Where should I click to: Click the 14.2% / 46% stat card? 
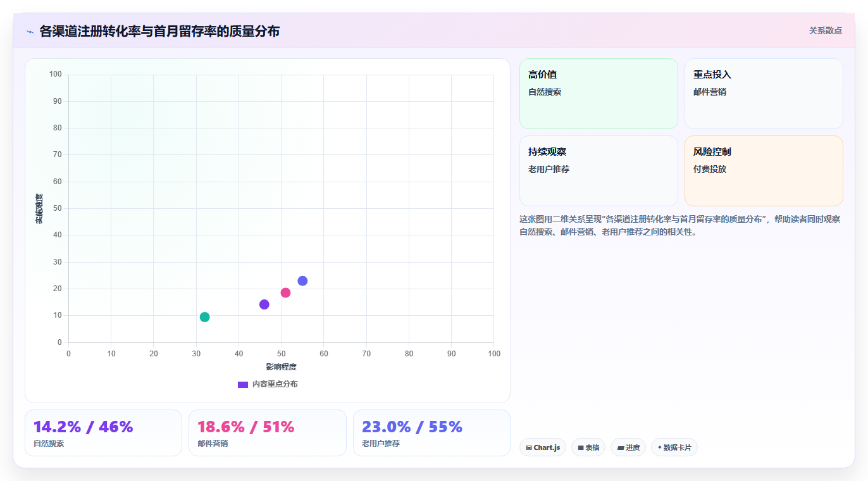(x=103, y=433)
